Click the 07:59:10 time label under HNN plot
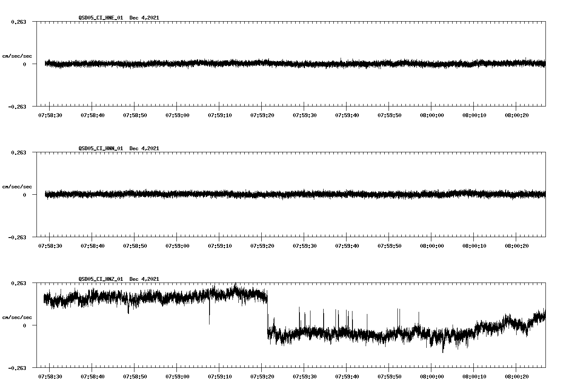This screenshot has width=576, height=392. [x=220, y=246]
